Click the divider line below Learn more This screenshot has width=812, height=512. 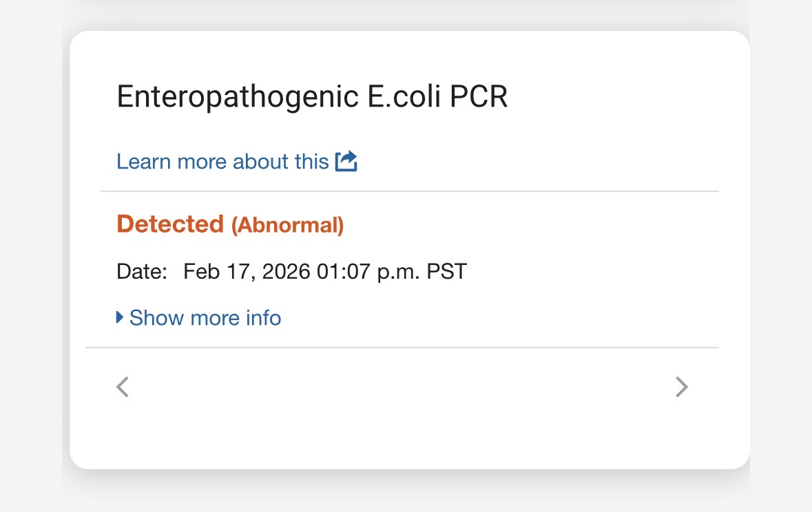[x=409, y=191]
